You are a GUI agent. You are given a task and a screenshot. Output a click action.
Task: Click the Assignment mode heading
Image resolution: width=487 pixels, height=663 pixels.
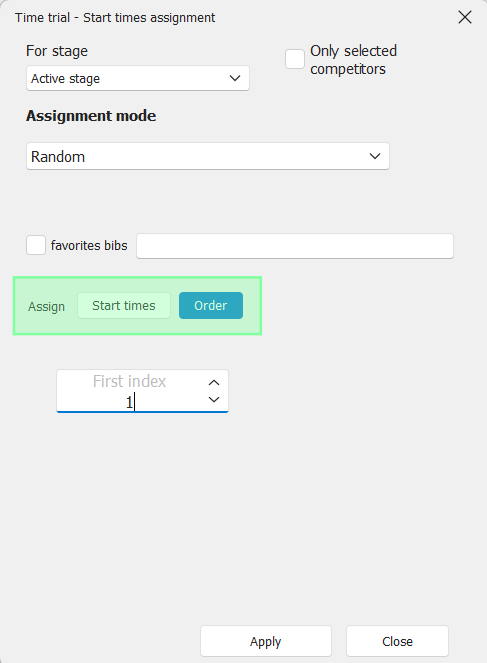coord(91,116)
